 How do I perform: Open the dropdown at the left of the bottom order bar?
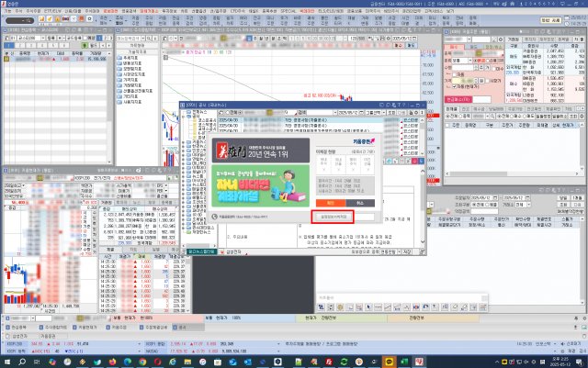tap(33, 318)
